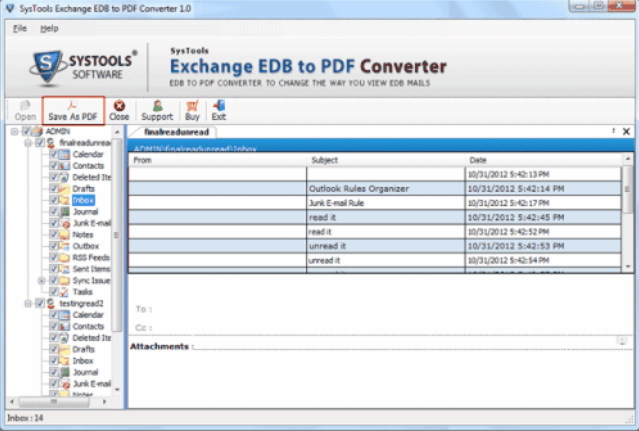The height and width of the screenshot is (431, 639).
Task: Click the finalreadunread mailbox user icon
Action: point(51,143)
